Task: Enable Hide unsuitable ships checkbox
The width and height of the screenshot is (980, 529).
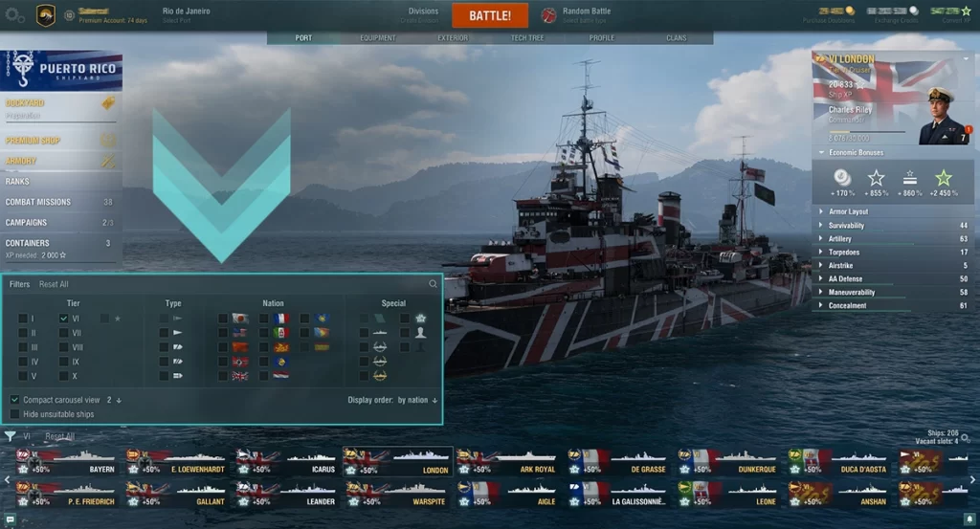Action: coord(14,414)
